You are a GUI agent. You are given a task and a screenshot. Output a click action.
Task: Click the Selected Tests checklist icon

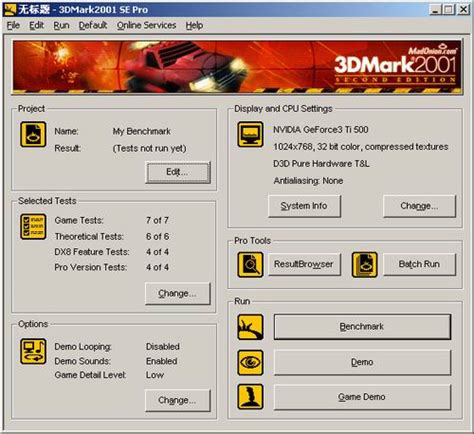tap(33, 227)
